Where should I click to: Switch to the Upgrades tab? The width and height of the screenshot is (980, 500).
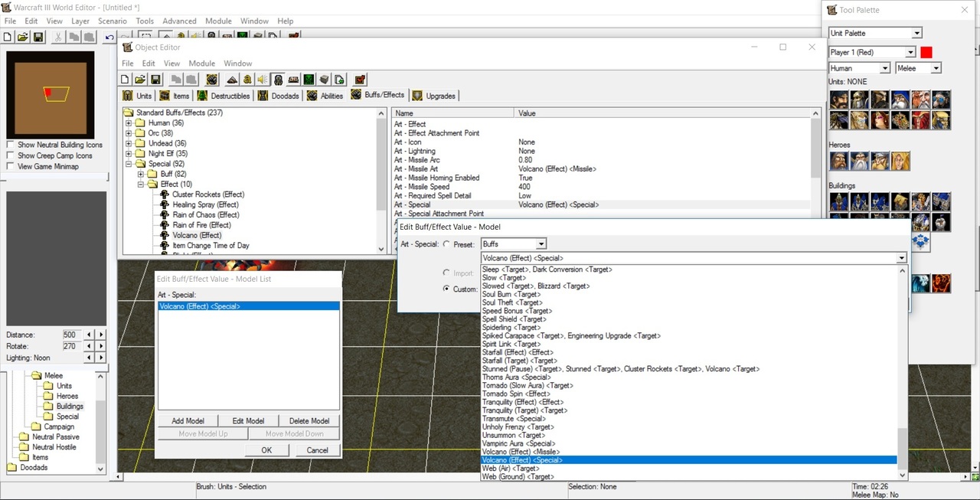click(x=433, y=96)
